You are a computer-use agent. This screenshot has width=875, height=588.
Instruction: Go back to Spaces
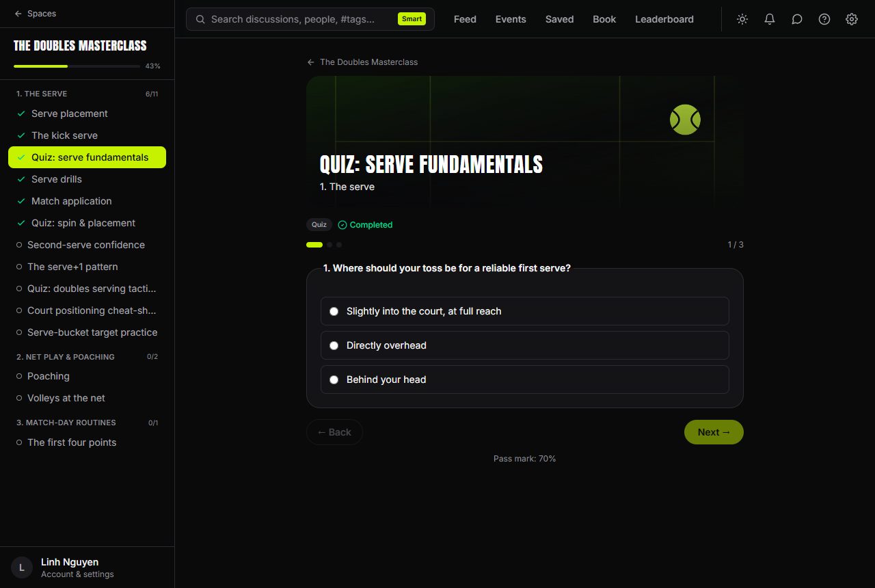coord(35,14)
